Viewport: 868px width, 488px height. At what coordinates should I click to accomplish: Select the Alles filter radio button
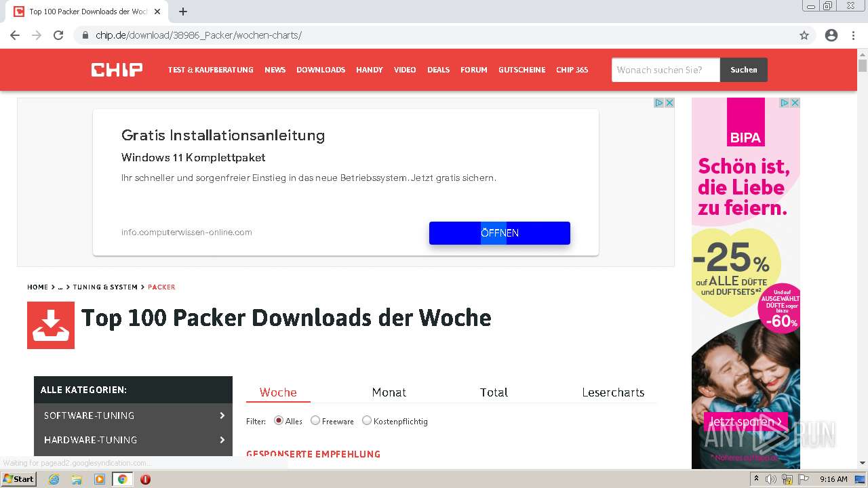click(x=279, y=420)
